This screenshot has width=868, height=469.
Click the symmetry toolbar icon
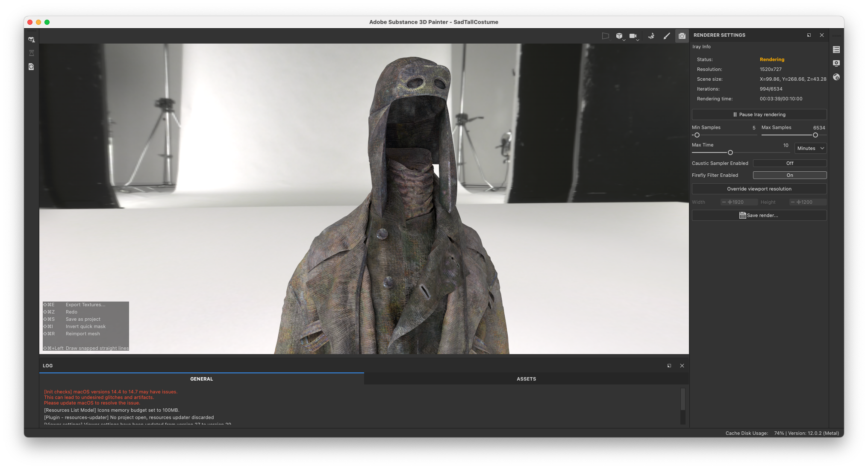[x=651, y=36]
